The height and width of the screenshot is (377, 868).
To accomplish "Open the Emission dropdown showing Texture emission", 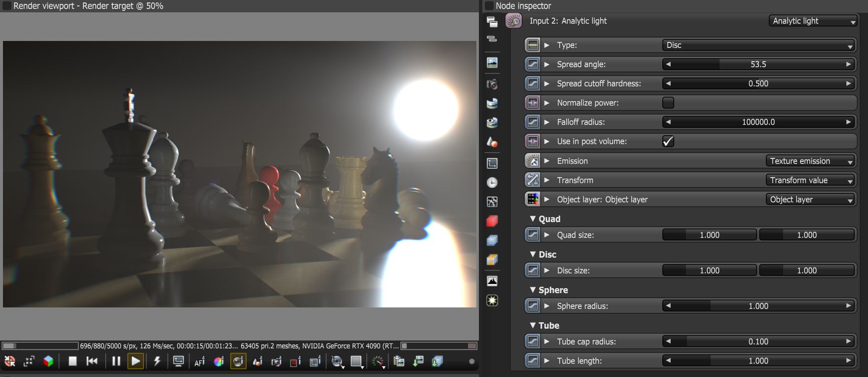I will [810, 161].
